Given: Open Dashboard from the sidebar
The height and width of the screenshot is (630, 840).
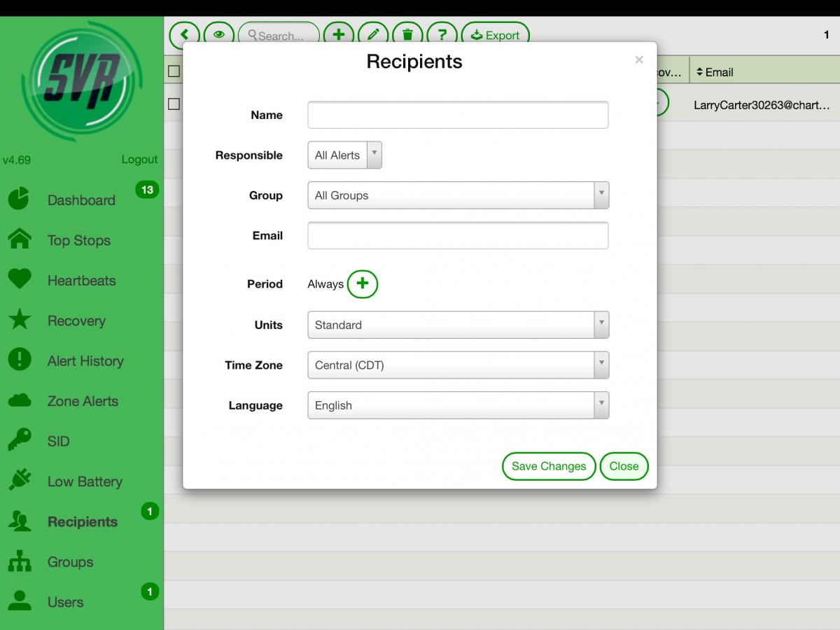Looking at the screenshot, I should tap(81, 200).
